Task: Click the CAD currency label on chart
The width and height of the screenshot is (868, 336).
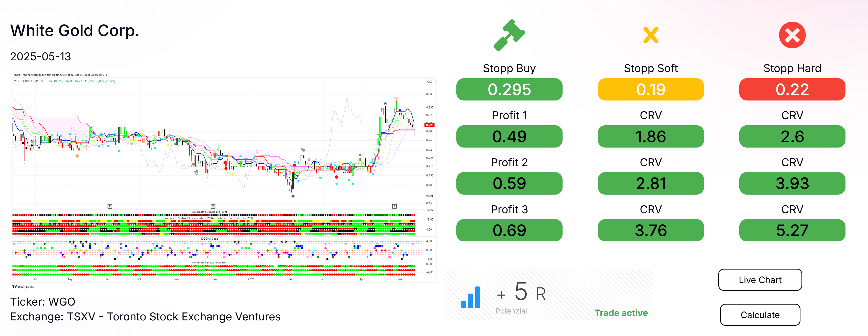Action: tap(430, 82)
